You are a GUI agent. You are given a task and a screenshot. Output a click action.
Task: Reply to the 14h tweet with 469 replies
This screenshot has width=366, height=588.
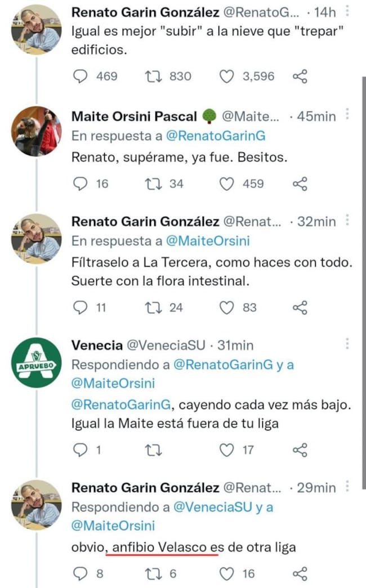click(82, 76)
